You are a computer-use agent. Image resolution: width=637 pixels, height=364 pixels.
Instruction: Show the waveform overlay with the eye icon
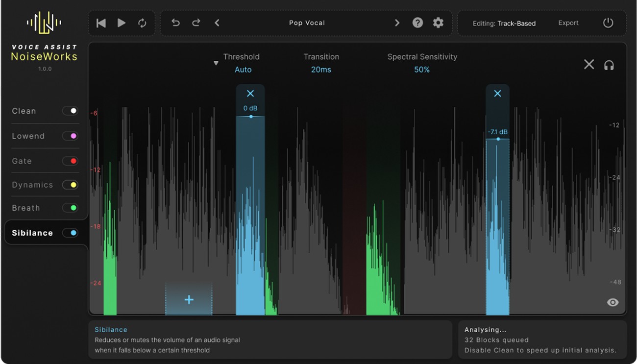612,302
